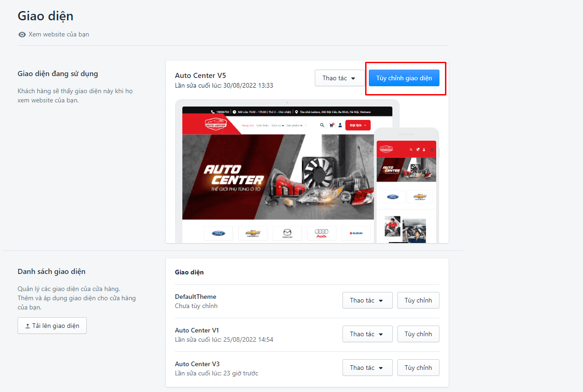Click search magnifier icon in desktop preview
The width and height of the screenshot is (583, 392).
(322, 125)
